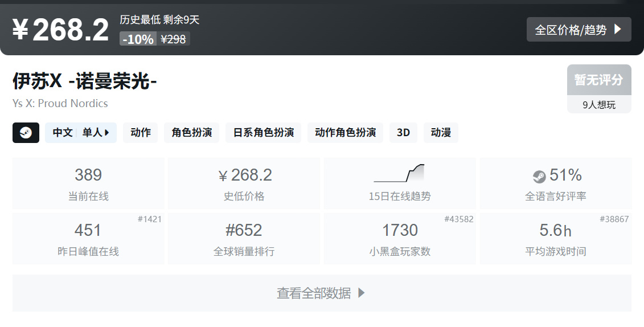Image resolution: width=644 pixels, height=327 pixels.
Task: Click the 历史最低 剩余9天 label
Action: click(x=159, y=19)
